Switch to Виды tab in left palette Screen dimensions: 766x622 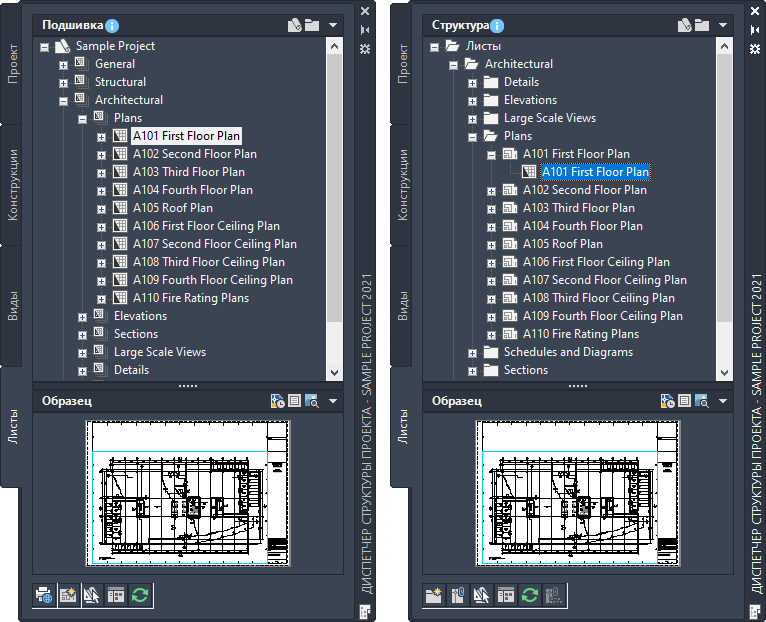(x=13, y=306)
